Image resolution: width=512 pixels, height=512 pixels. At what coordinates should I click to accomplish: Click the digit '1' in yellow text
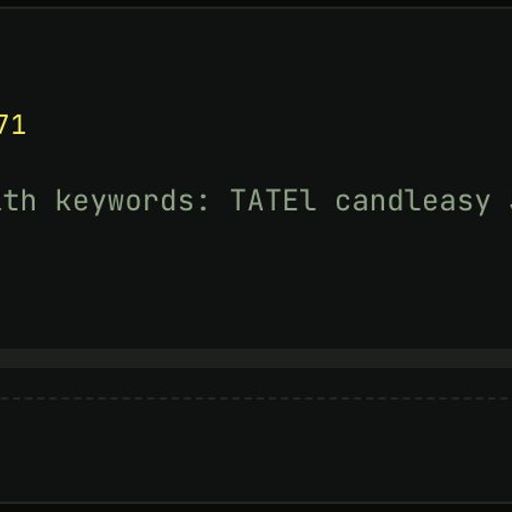pos(19,125)
